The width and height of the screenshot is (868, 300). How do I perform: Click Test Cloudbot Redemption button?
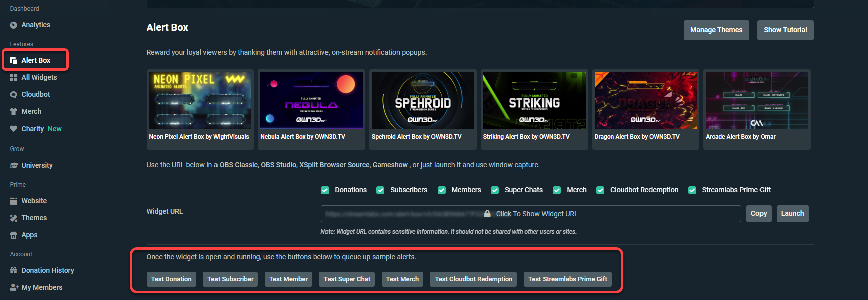click(x=474, y=279)
